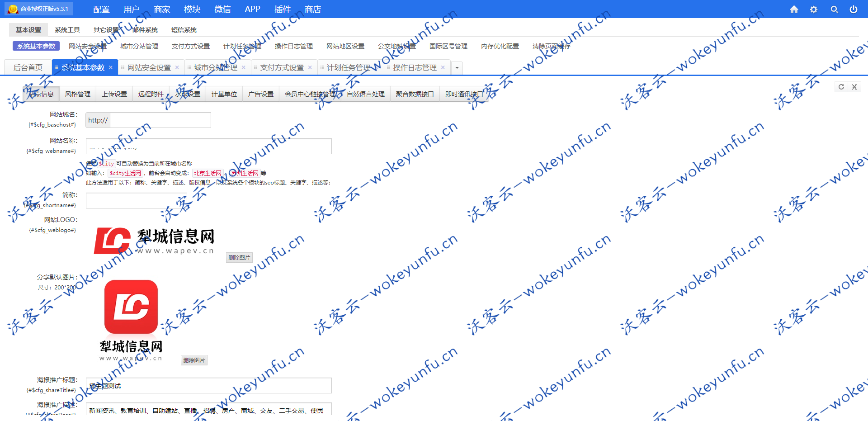Toggle the fullscreen expand icon
This screenshot has height=421, width=868.
pyautogui.click(x=854, y=87)
